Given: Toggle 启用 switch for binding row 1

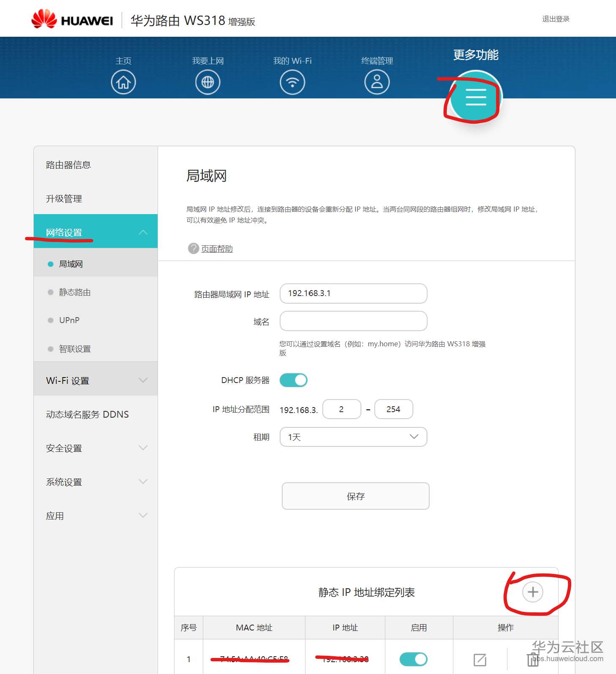Looking at the screenshot, I should click(x=413, y=659).
